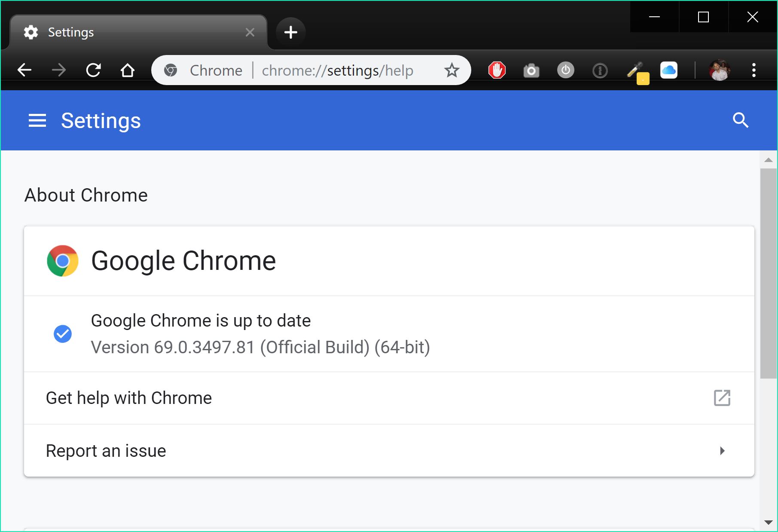This screenshot has height=532, width=778.
Task: Open the AdBlock extension
Action: [497, 70]
